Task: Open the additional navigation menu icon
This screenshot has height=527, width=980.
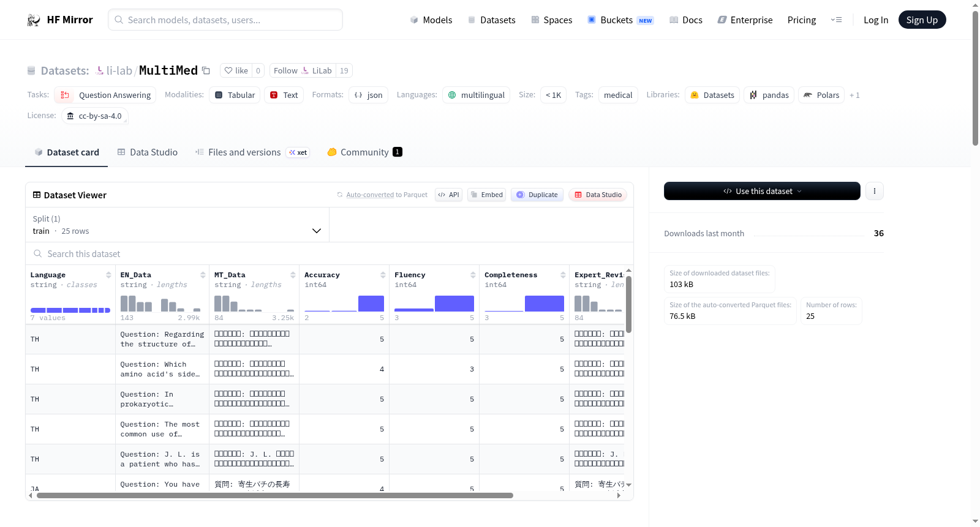Action: tap(836, 20)
